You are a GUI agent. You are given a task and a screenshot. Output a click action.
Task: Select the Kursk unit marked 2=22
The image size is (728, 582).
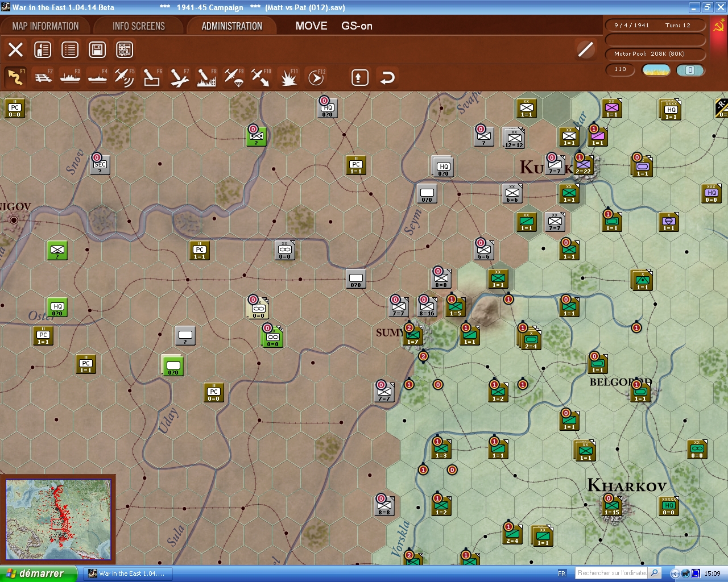point(583,165)
